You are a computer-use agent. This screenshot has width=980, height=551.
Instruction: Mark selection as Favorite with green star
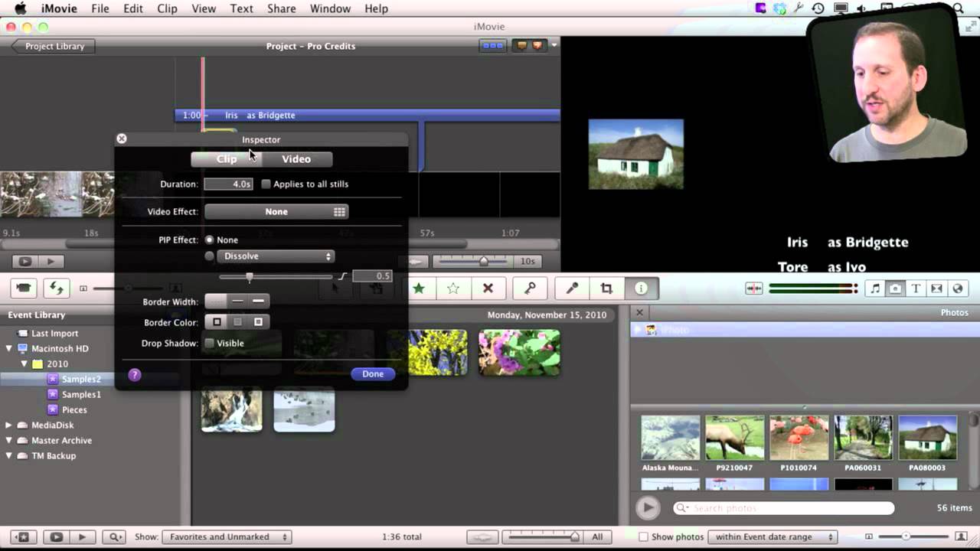[419, 289]
